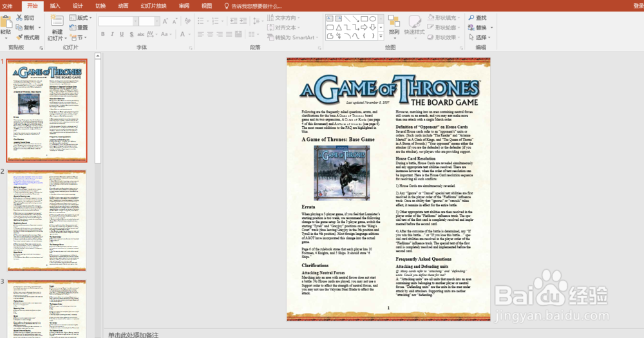Open 文字方向 (Text Direction) menu
644x338 pixels.
coord(283,17)
